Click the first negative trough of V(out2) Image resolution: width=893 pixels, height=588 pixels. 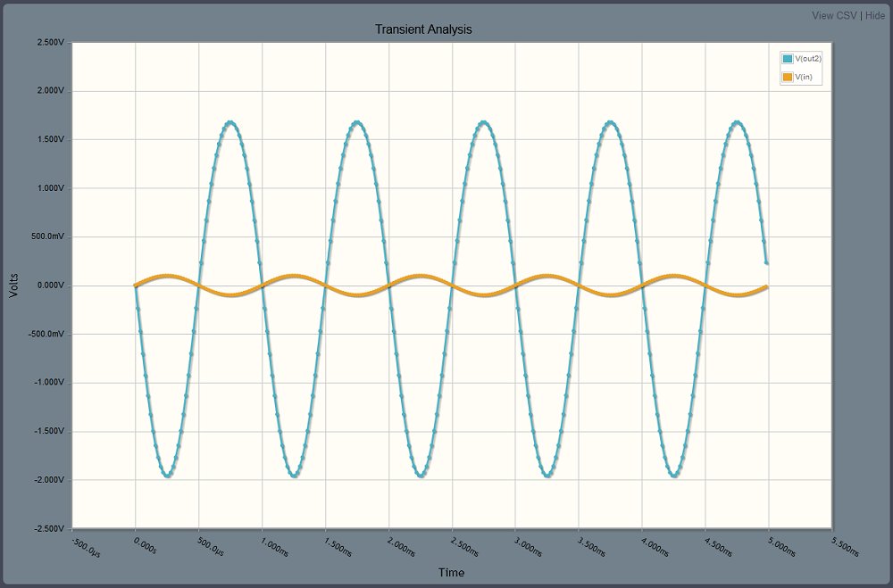click(x=167, y=476)
